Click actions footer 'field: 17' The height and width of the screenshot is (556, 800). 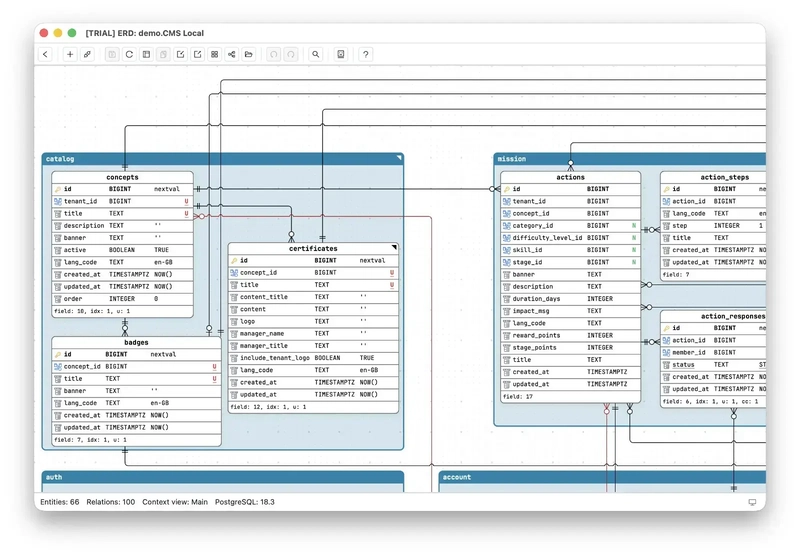(518, 396)
